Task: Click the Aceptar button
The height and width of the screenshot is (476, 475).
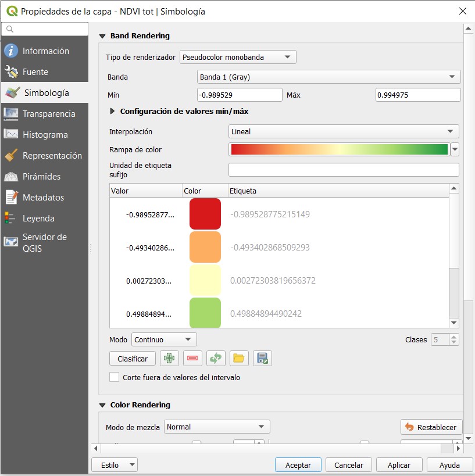Action: (298, 465)
